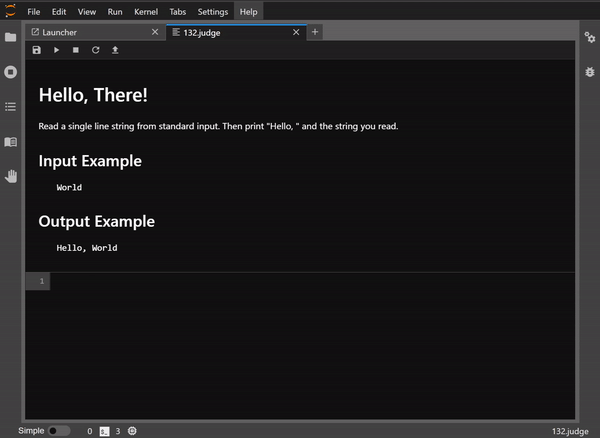Screen dimensions: 600x438
Task: Open the File menu
Action: pyautogui.click(x=34, y=12)
